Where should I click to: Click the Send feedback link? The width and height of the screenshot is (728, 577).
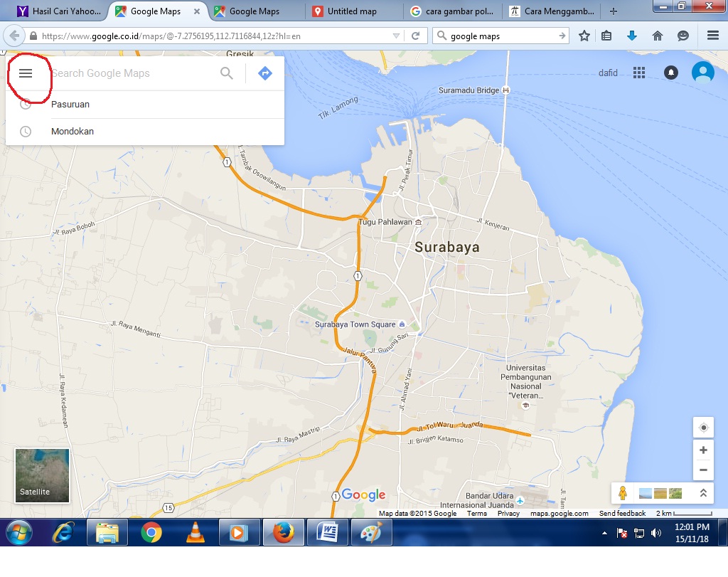pyautogui.click(x=623, y=512)
